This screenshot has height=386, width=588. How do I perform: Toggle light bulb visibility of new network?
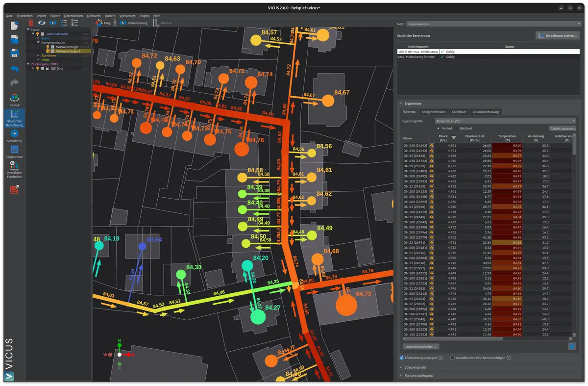tap(37, 34)
